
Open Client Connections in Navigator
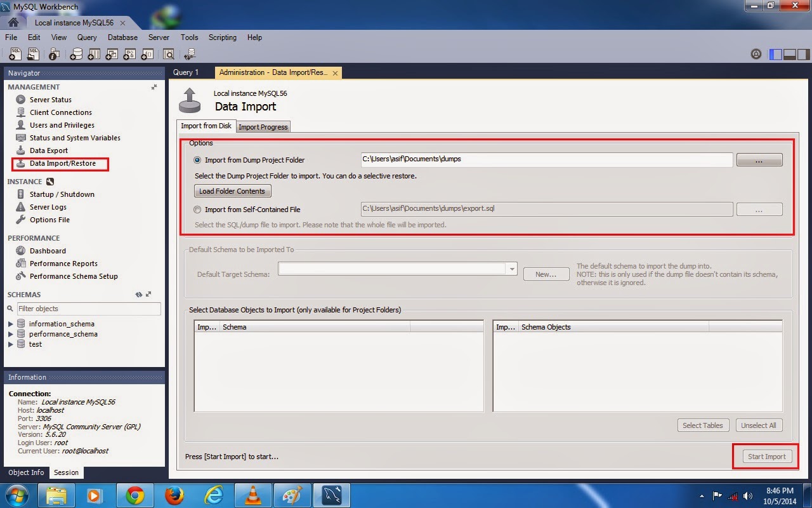coord(60,112)
